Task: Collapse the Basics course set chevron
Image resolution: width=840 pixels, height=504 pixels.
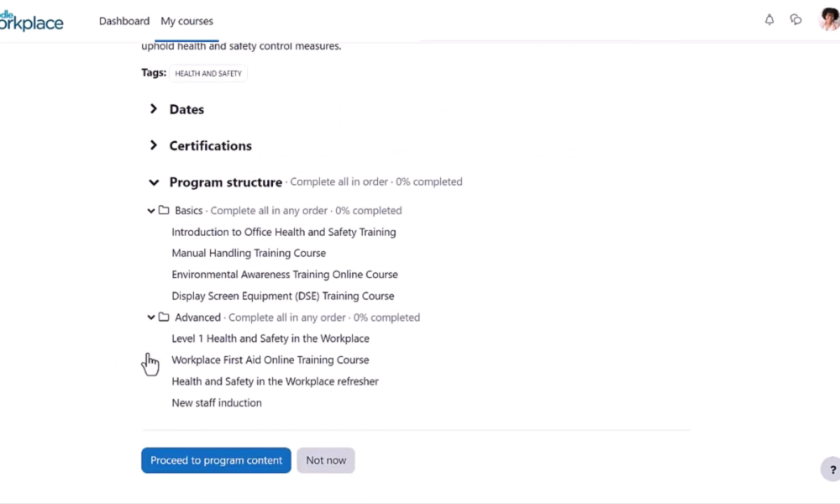Action: 151,211
